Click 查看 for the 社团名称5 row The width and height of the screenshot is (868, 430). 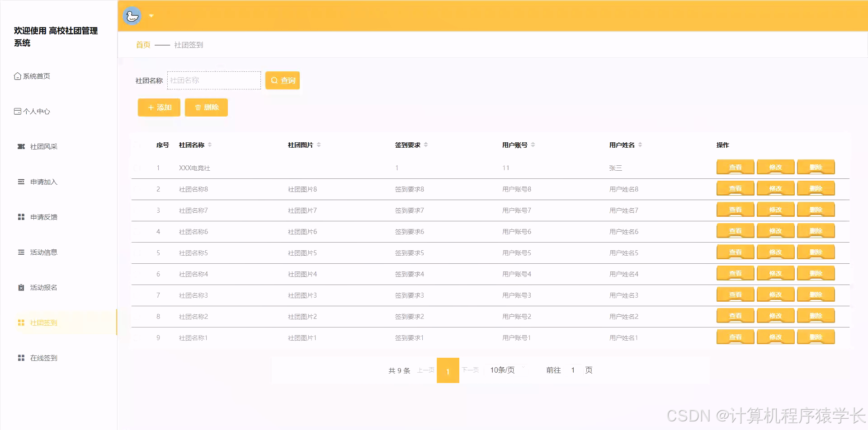point(736,252)
